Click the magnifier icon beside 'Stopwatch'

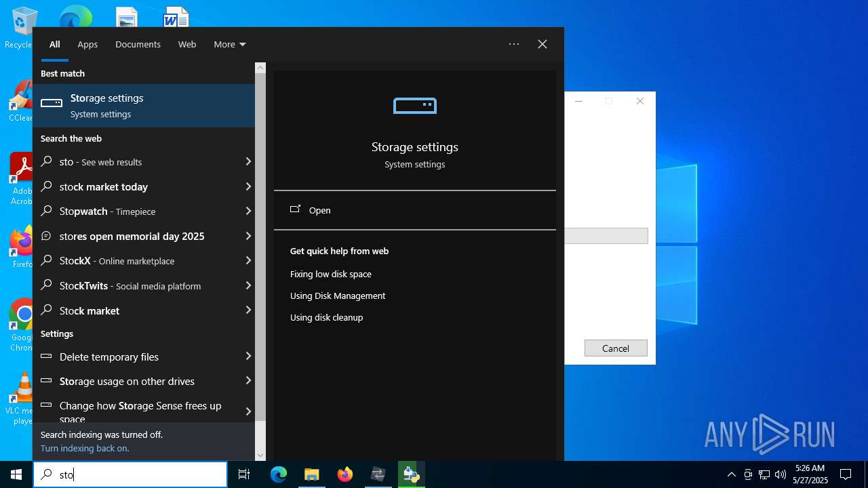[x=47, y=211]
